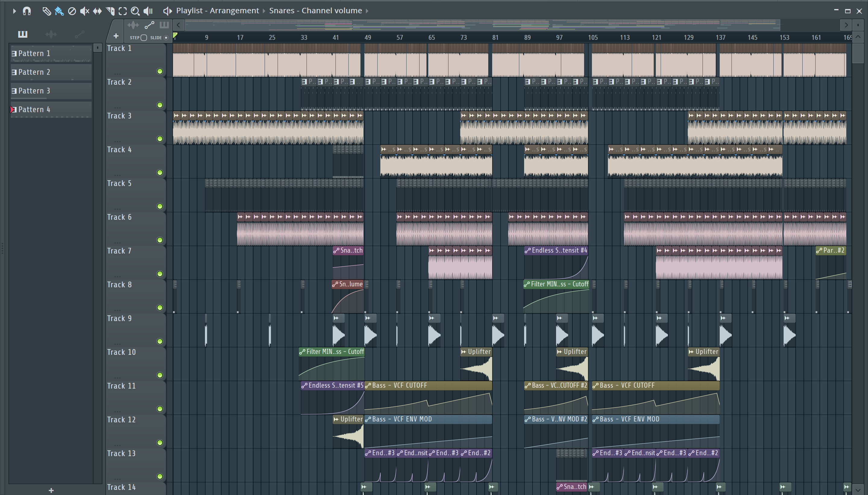Click the picker panel scrollbar handle

[98, 48]
